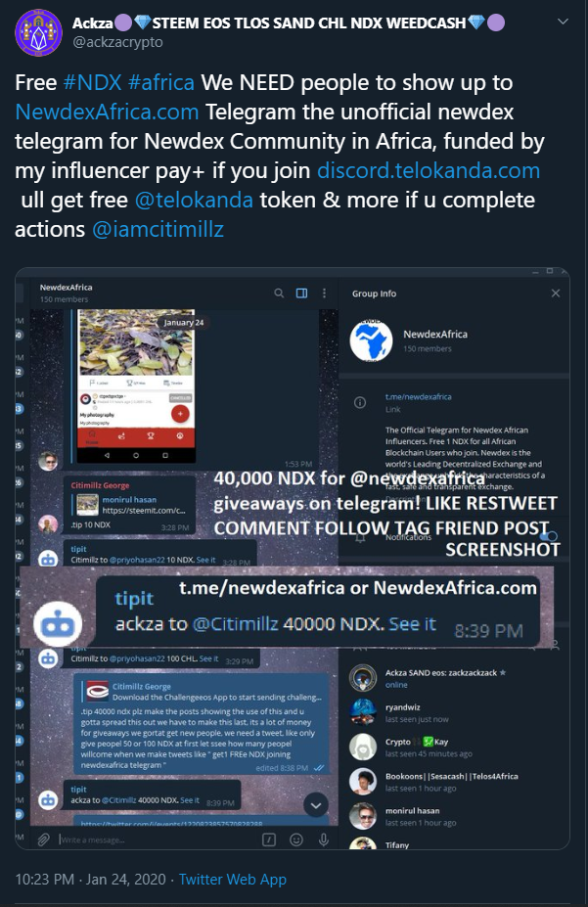
Task: Click the scroll-to-bottom chevron button
Action: (x=316, y=805)
